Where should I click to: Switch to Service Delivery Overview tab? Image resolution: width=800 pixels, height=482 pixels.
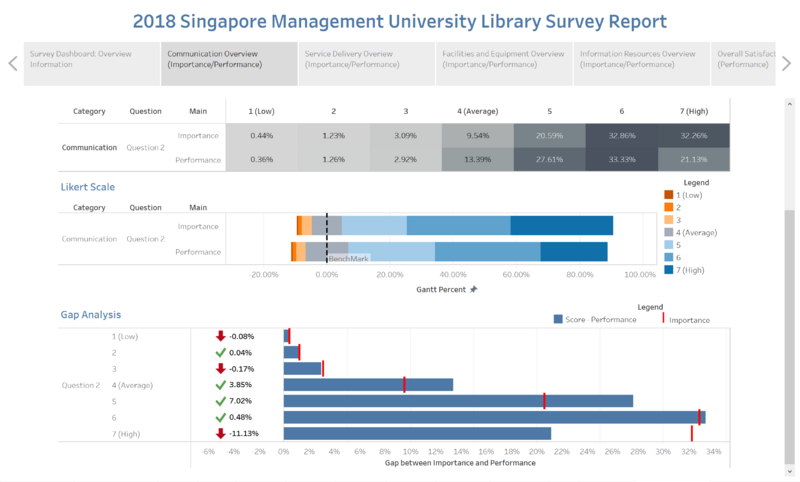[x=367, y=64]
